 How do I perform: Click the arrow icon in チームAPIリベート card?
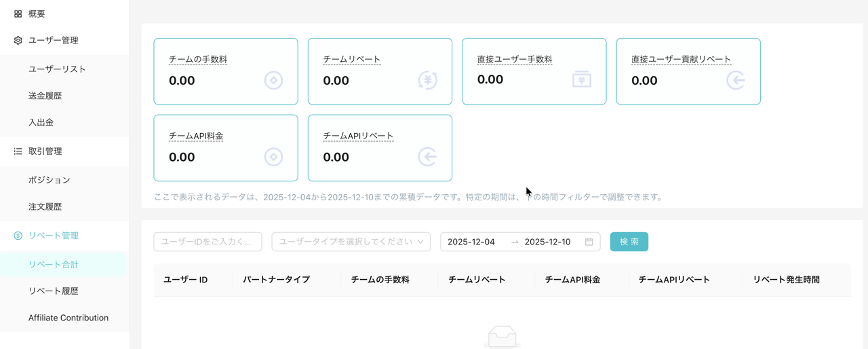pos(428,158)
